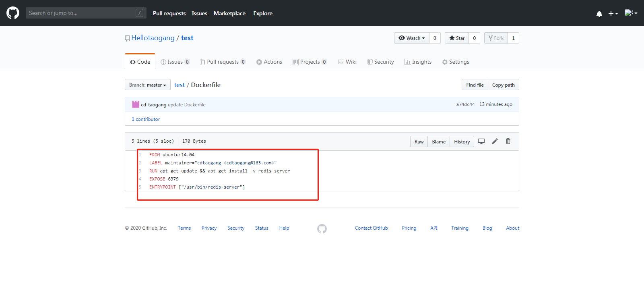Open Hellotaogang owner profile link
This screenshot has height=305, width=644.
(x=153, y=38)
